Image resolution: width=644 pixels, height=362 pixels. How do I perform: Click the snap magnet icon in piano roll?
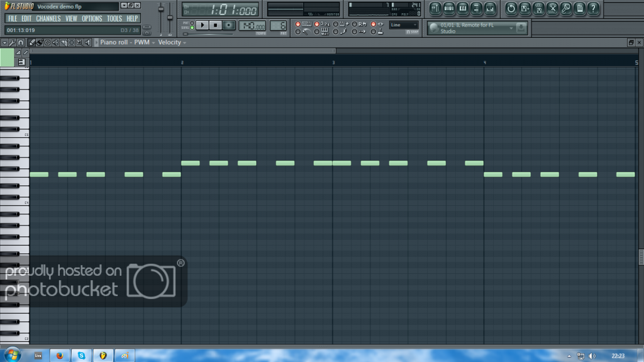click(21, 42)
